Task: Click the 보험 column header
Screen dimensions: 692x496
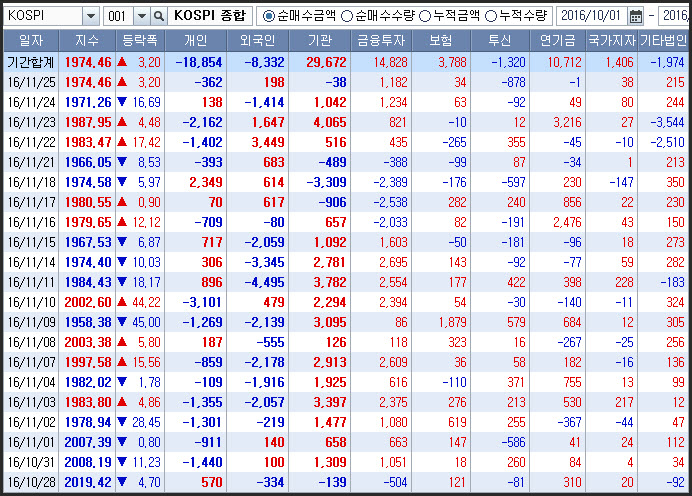Action: 441,41
